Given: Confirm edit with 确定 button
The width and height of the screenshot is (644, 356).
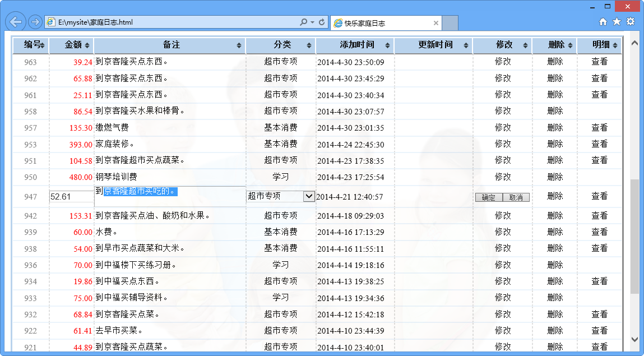Looking at the screenshot, I should pos(489,197).
